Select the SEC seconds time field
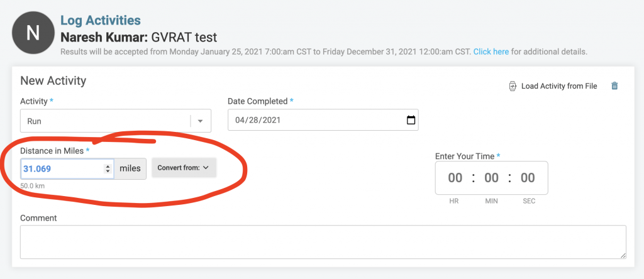The width and height of the screenshot is (644, 279). (528, 178)
